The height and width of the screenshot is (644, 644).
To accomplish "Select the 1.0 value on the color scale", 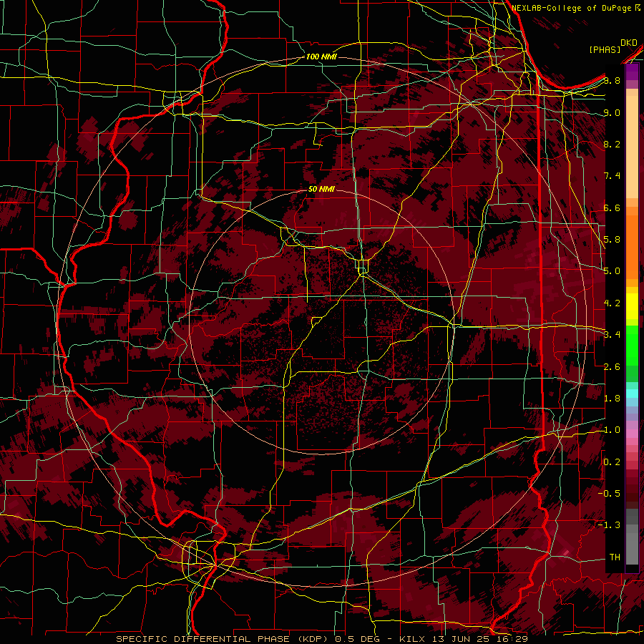I will [612, 430].
